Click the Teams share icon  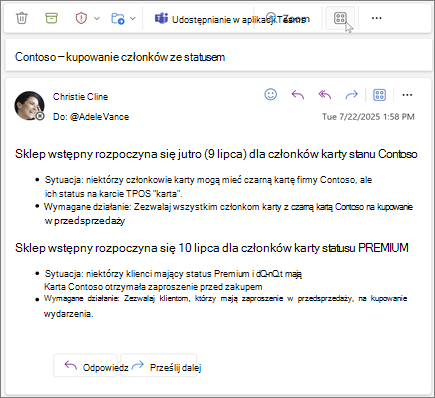[x=161, y=18]
